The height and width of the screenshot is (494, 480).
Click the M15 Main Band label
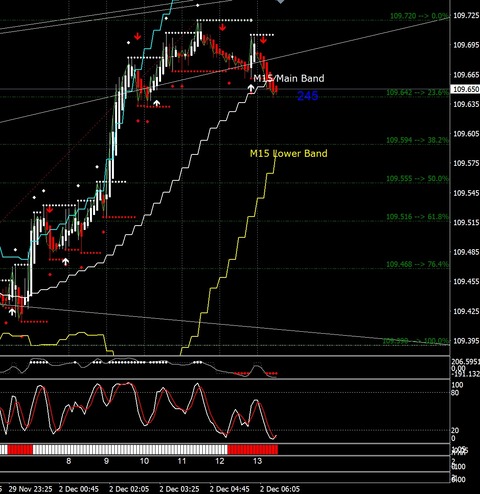(289, 78)
